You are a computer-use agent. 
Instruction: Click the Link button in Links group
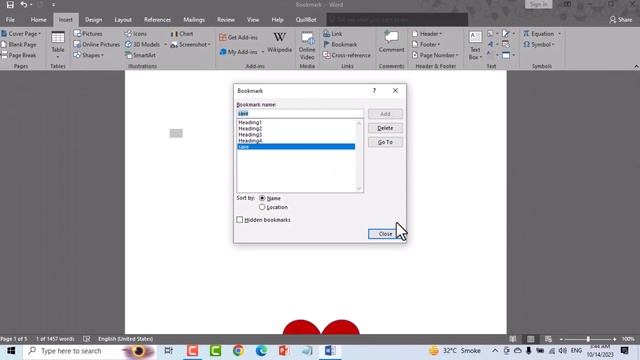[x=333, y=34]
